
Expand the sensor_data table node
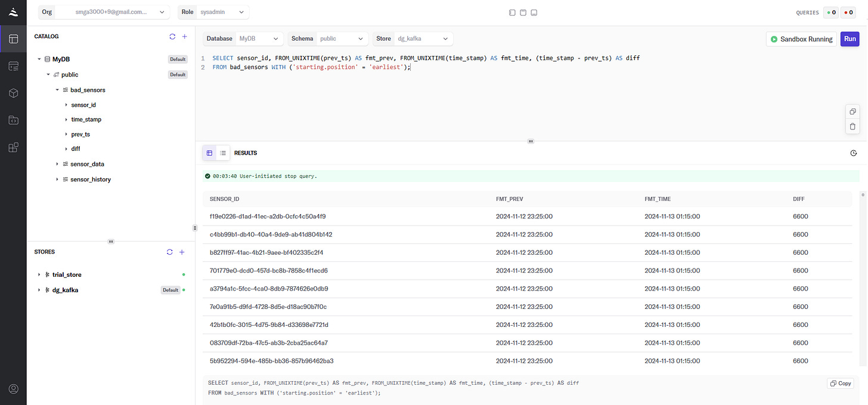pos(57,164)
